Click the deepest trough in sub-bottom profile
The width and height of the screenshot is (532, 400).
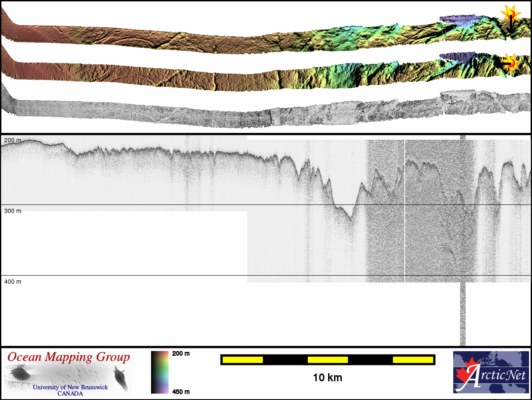(x=350, y=219)
